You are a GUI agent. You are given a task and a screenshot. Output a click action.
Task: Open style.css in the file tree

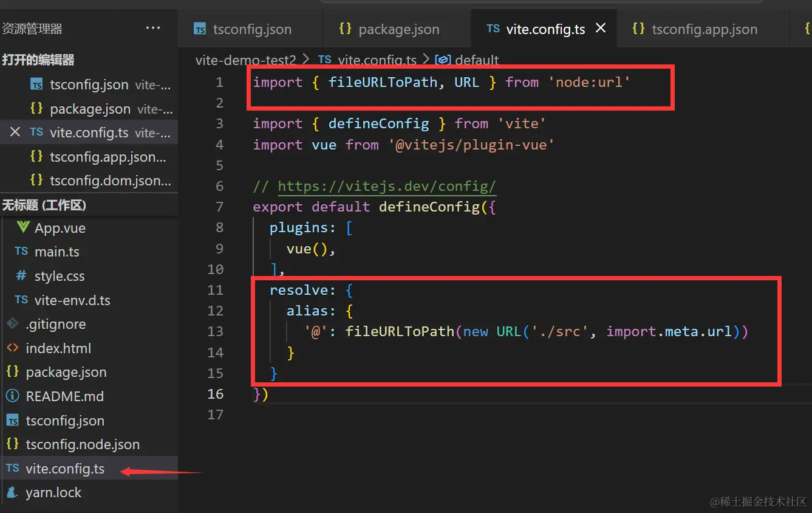89,276
